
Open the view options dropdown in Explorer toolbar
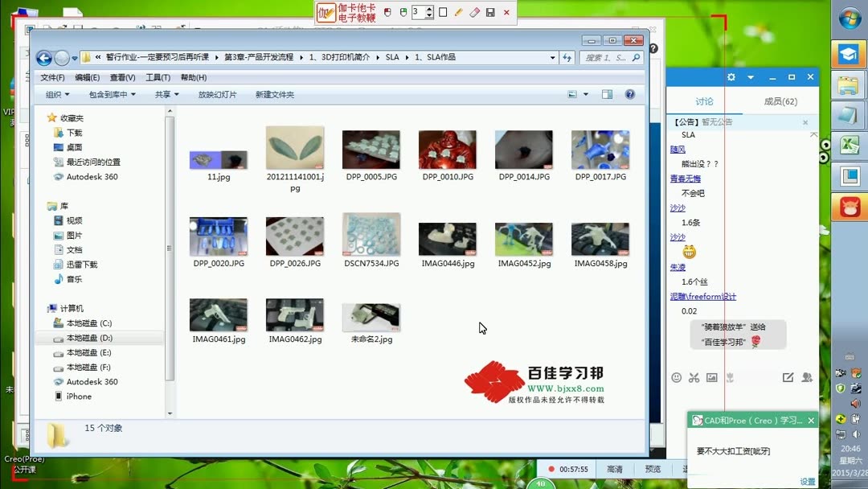coord(583,93)
